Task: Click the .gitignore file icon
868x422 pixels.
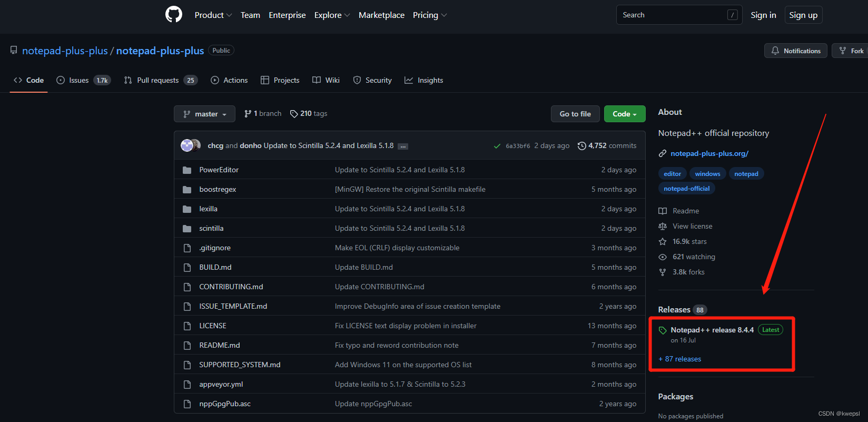Action: click(x=187, y=248)
